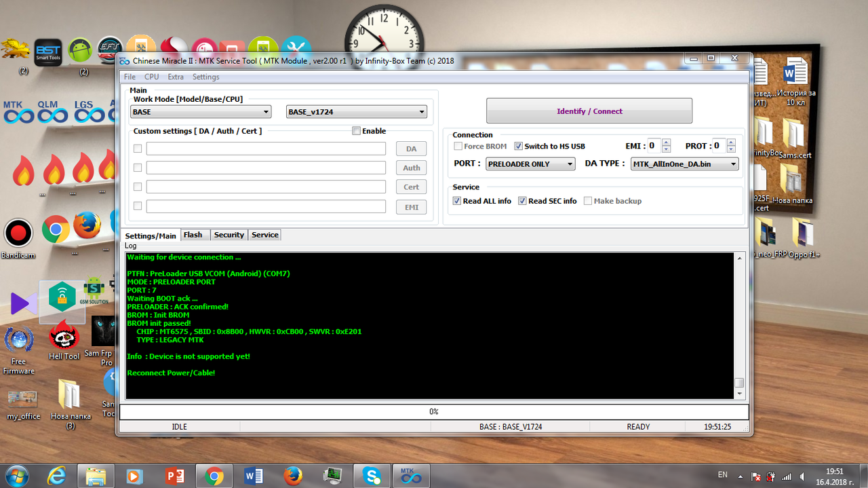The image size is (868, 488).
Task: Uncheck Switch to HS USB
Action: [519, 146]
